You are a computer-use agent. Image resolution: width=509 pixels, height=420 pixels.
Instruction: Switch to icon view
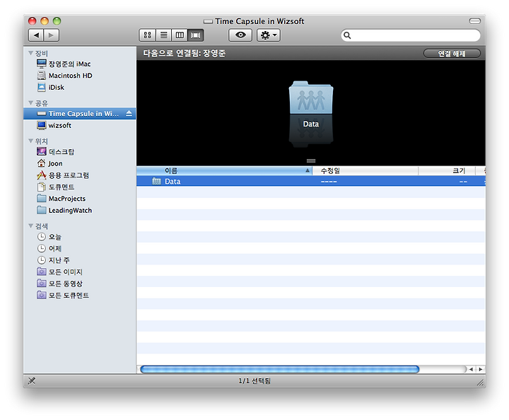(x=147, y=35)
